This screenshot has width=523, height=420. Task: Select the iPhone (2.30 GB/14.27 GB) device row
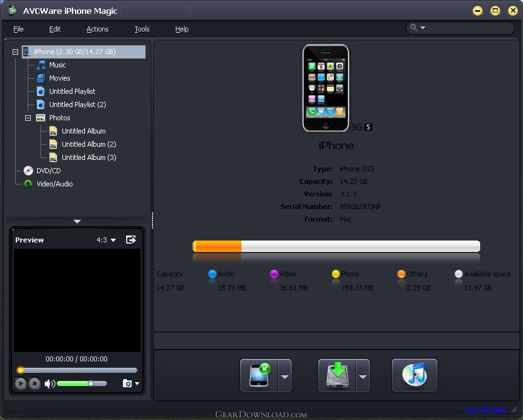coord(84,52)
